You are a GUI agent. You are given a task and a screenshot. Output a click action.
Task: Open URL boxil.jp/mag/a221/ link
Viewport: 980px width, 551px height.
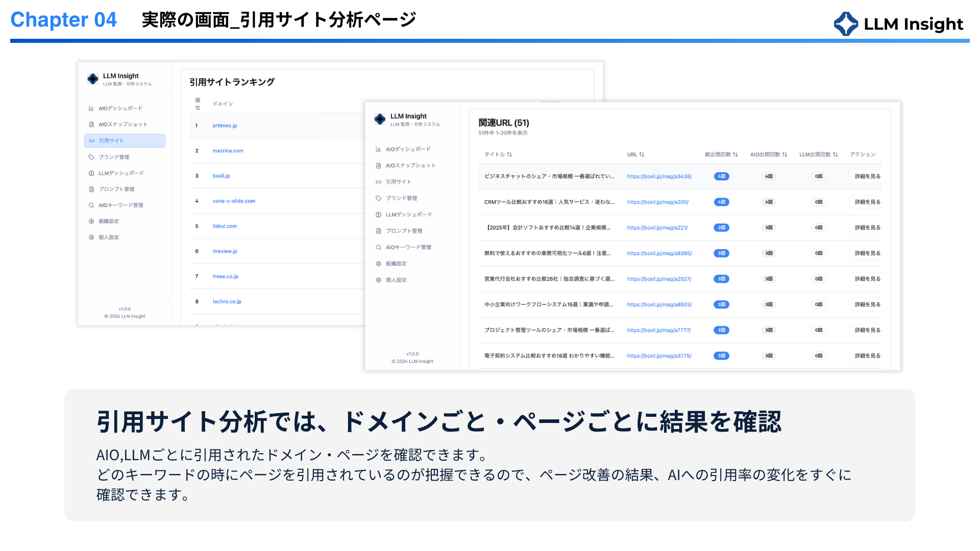[657, 228]
